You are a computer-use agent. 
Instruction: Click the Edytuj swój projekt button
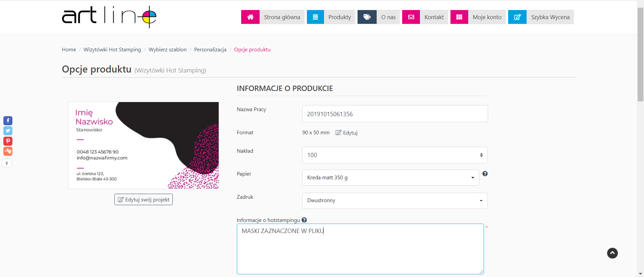click(x=144, y=199)
